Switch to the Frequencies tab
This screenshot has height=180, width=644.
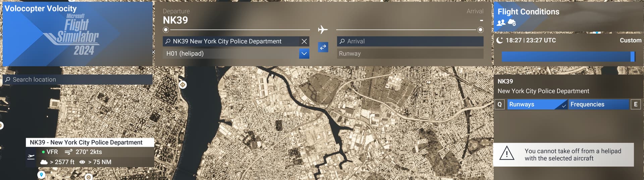(x=598, y=104)
